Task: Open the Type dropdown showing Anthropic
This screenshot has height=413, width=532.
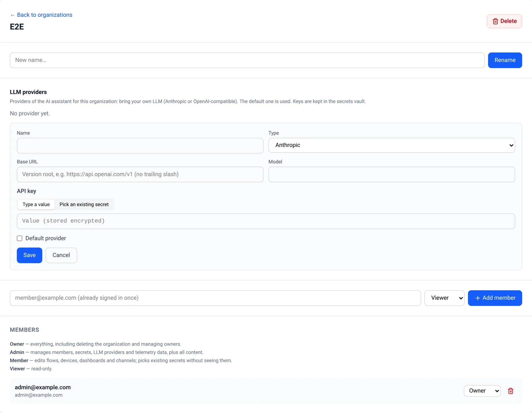Action: (392, 145)
